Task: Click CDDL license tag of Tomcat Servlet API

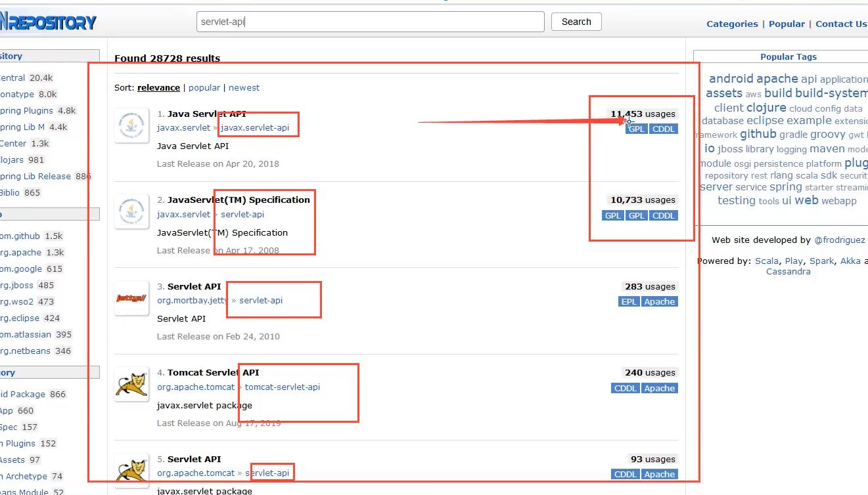Action: pyautogui.click(x=625, y=388)
